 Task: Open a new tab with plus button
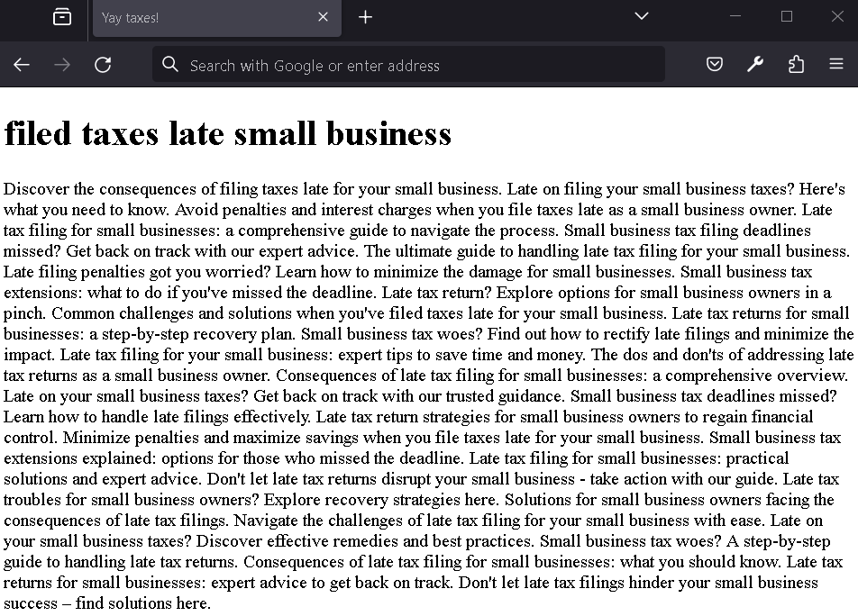point(365,17)
